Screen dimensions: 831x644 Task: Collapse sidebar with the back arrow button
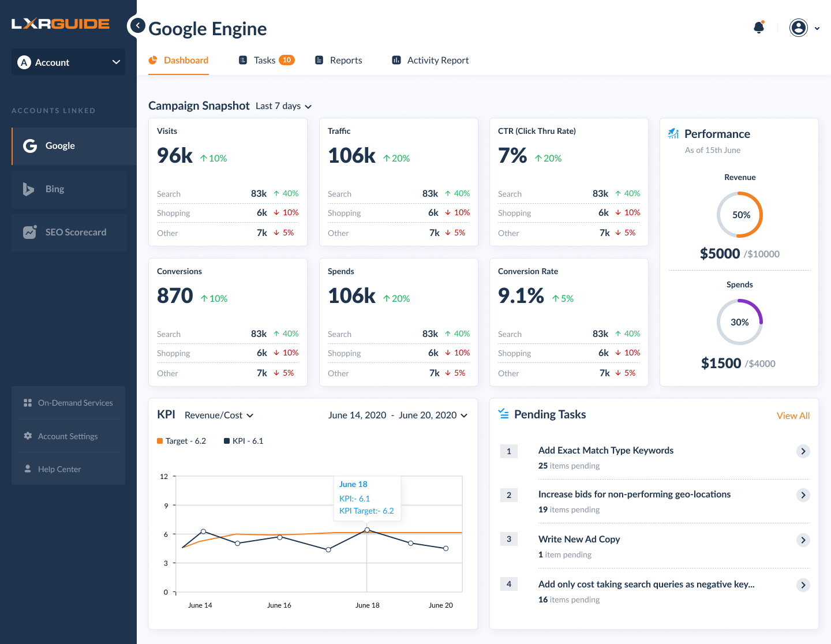[x=137, y=25]
